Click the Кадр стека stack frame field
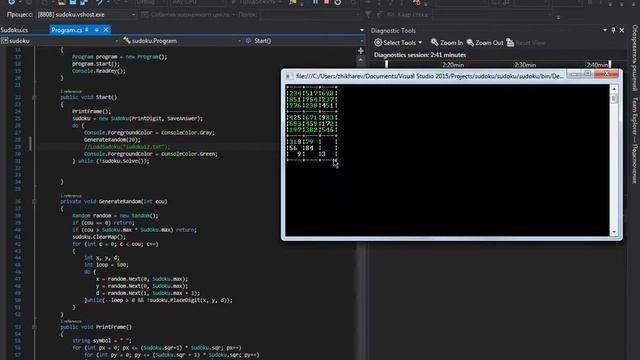This screenshot has height=360, width=640. tap(494, 15)
